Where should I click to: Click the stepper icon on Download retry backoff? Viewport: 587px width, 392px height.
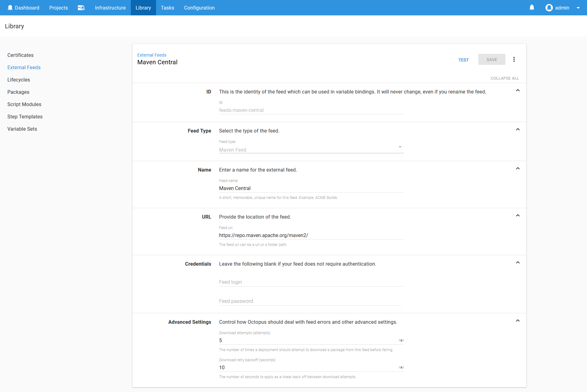tap(401, 367)
